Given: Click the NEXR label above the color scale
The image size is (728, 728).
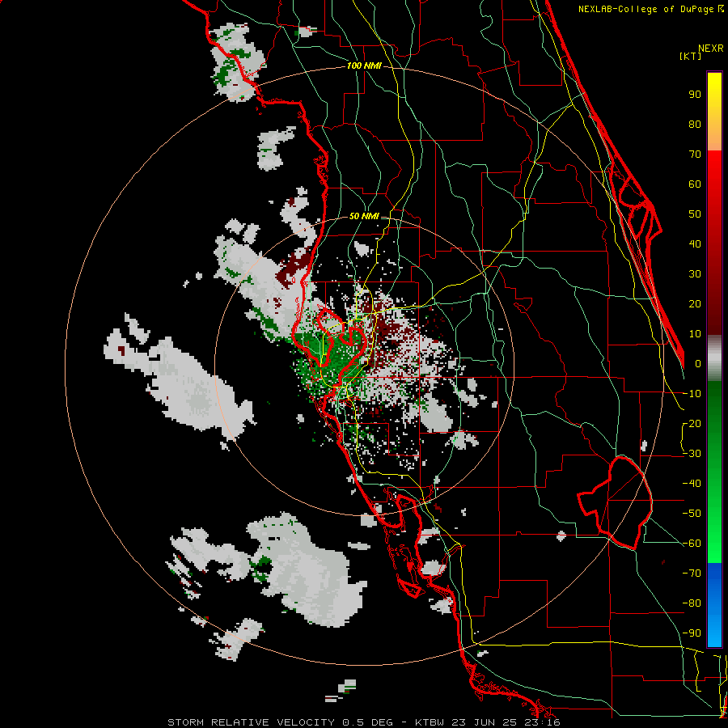Looking at the screenshot, I should 711,49.
